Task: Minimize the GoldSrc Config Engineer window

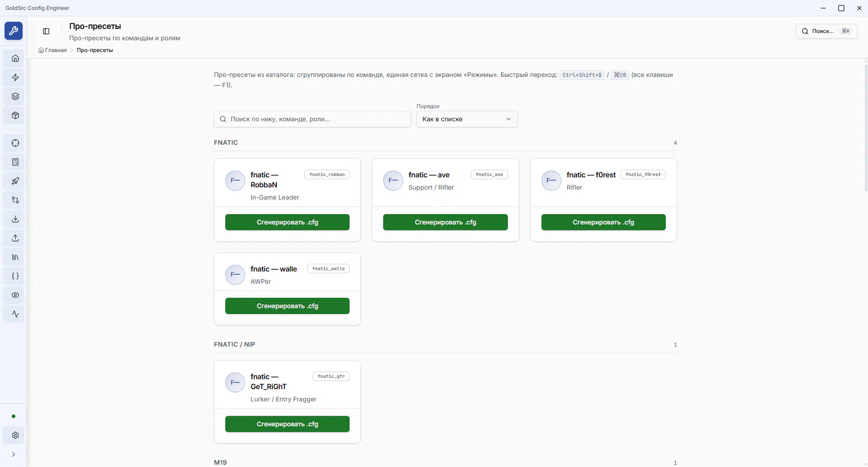Action: pos(823,8)
